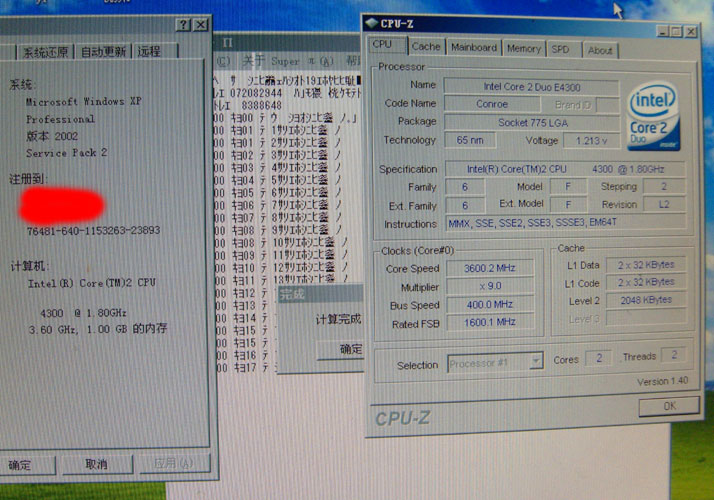This screenshot has width=714, height=500.
Task: Close the CPU-Z window
Action: 691,31
